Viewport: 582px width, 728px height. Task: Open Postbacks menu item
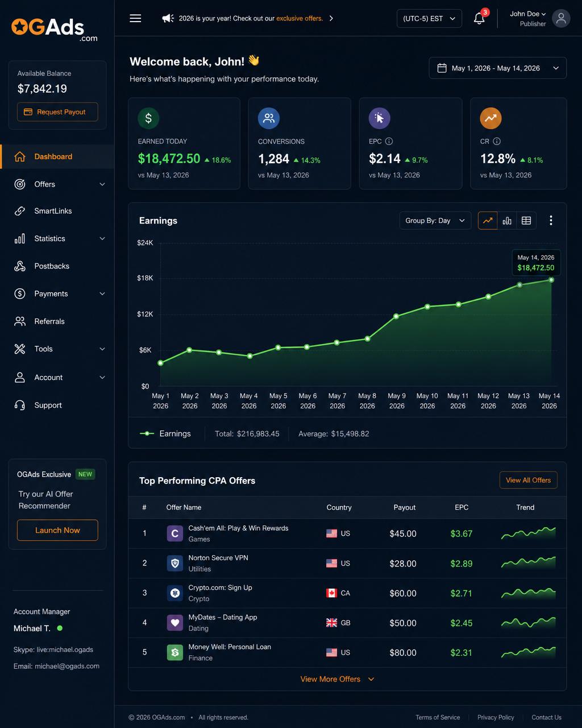click(x=57, y=266)
